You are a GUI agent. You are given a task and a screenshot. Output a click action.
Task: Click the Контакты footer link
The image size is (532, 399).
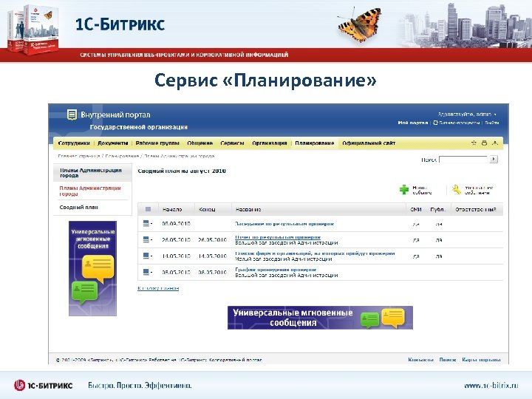(x=420, y=360)
